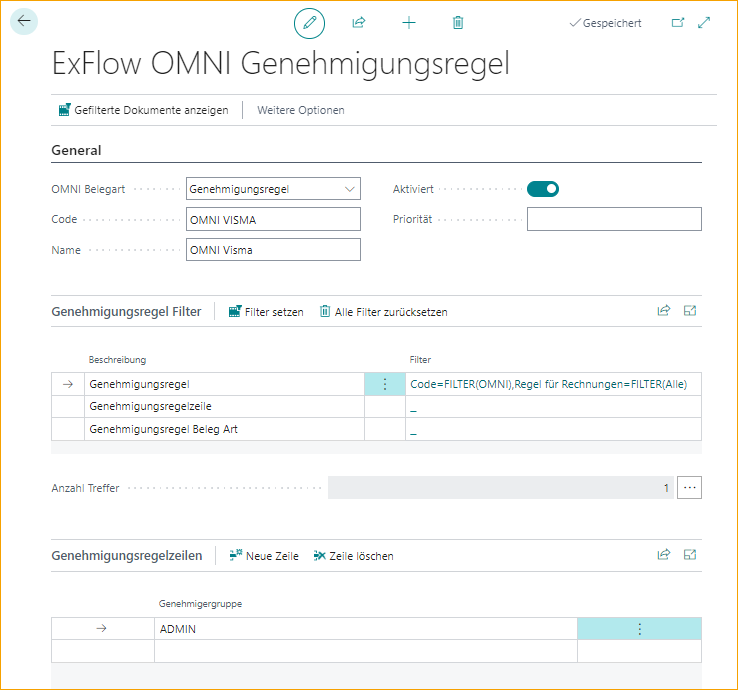Click Filter setzen action

[x=266, y=312]
